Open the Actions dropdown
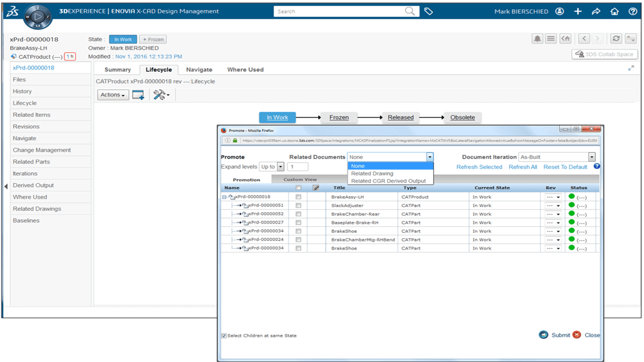Image resolution: width=644 pixels, height=362 pixels. click(x=113, y=95)
